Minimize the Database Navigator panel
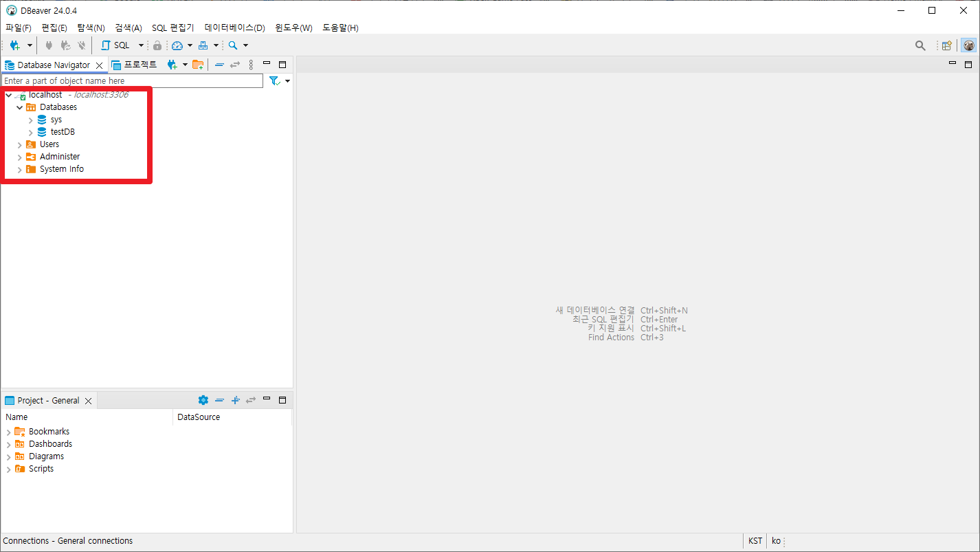 [x=267, y=63]
